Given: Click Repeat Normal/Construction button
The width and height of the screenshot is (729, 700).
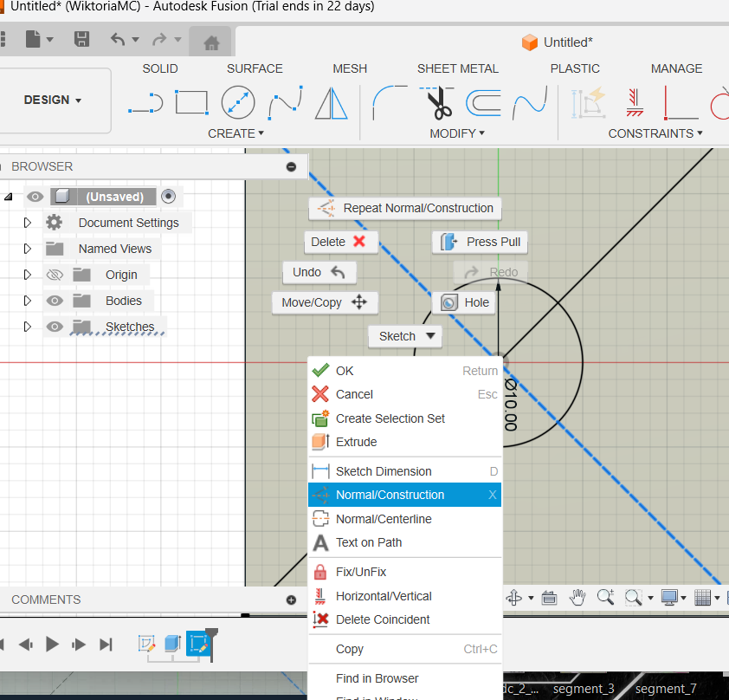Looking at the screenshot, I should [x=405, y=209].
